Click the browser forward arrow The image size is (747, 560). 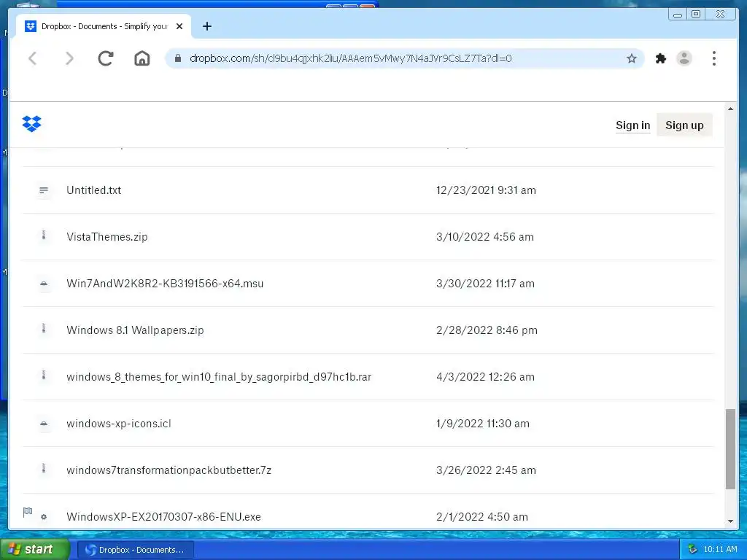pos(69,58)
